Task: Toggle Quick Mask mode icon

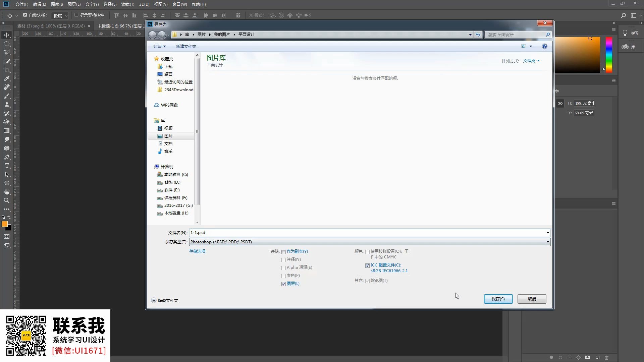Action: (x=7, y=237)
